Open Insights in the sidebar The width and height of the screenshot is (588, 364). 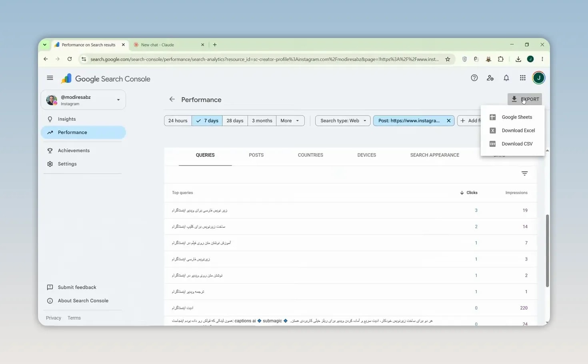(x=83, y=119)
